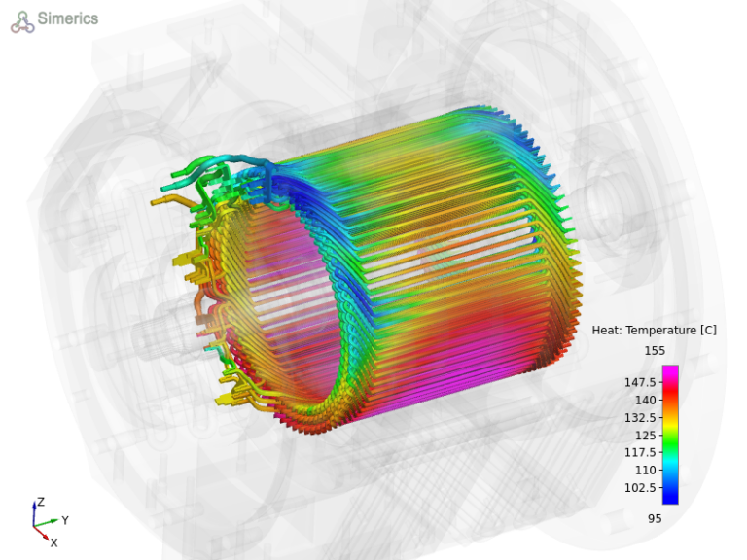Click the maximum value 155 on the legend
This screenshot has height=560, width=747.
point(654,350)
